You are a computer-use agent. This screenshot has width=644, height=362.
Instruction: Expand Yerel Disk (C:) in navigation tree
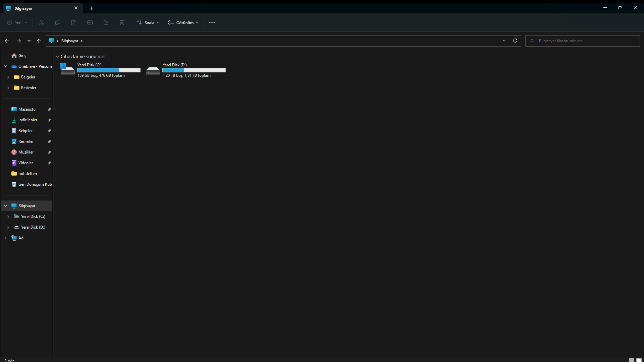coord(8,217)
